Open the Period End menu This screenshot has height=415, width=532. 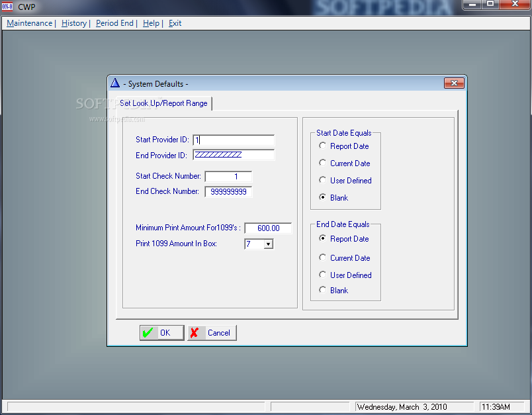[114, 23]
